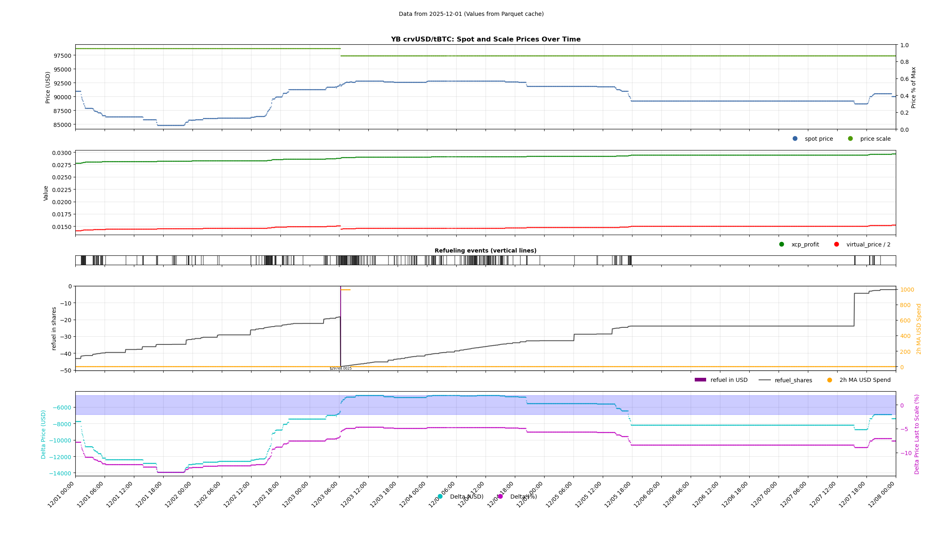Click the refuel_shares legend line
The image size is (943, 560).
[x=764, y=380]
